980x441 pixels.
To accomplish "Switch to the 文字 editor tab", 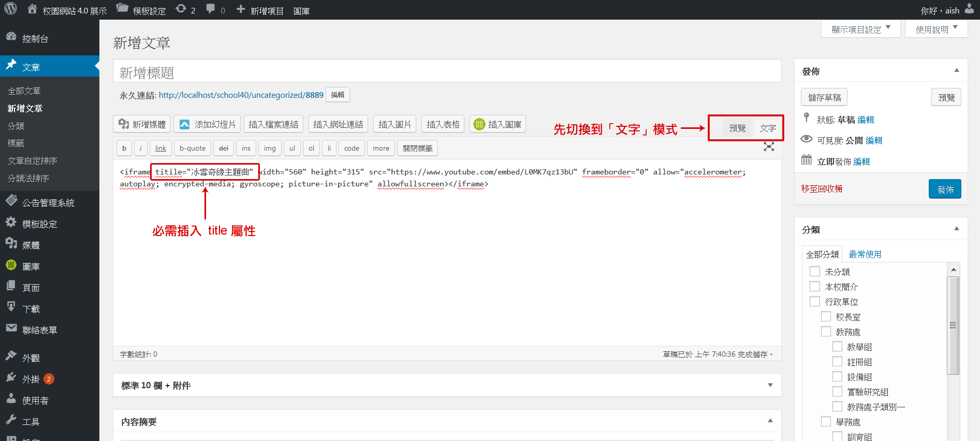I will point(768,128).
